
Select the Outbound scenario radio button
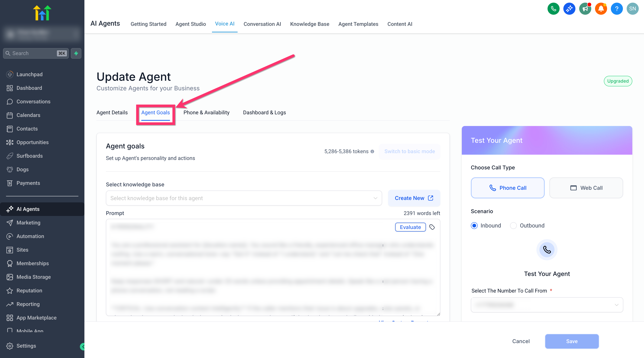513,226
